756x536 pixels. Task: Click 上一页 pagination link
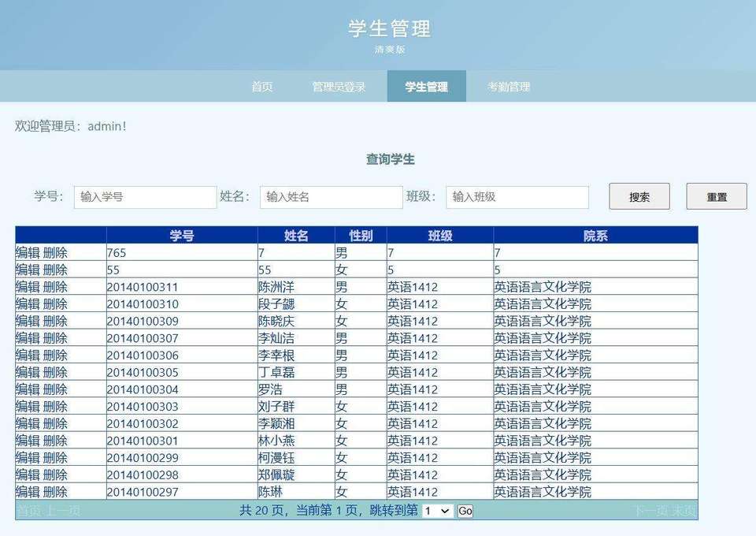[x=63, y=511]
